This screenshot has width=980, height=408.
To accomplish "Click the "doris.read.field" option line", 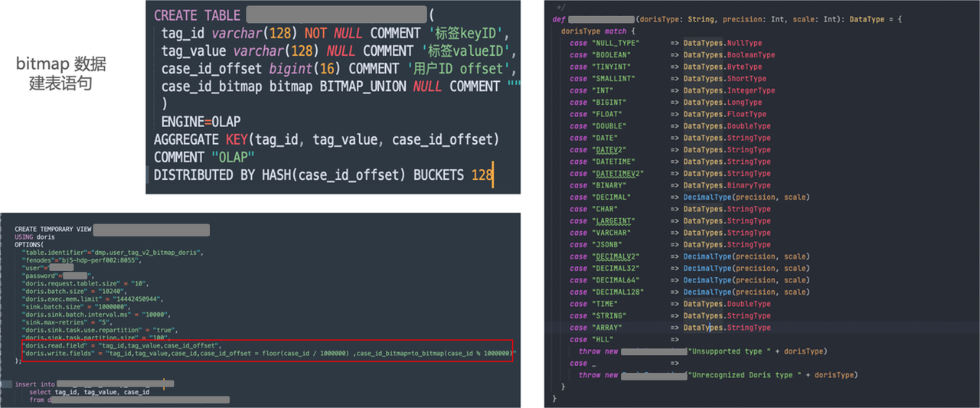I will (122, 346).
